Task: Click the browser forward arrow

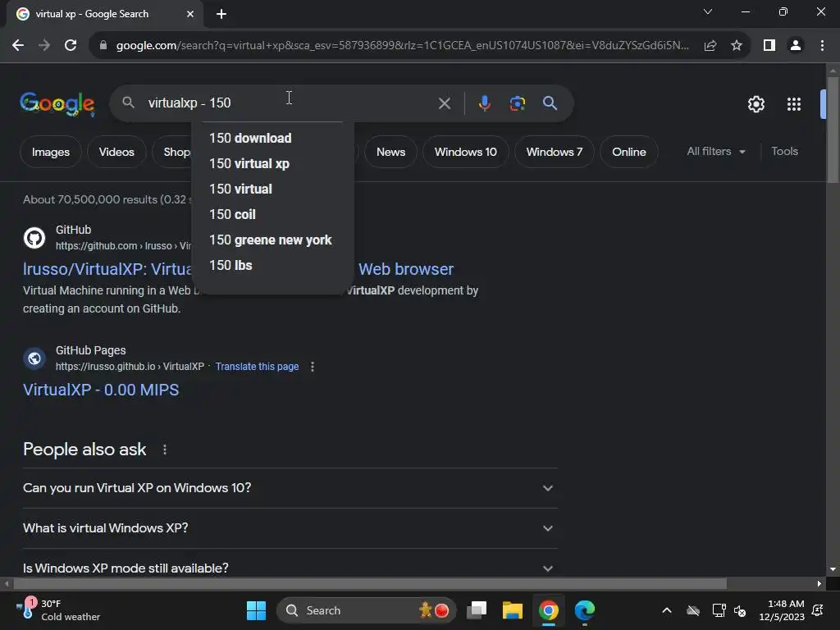Action: coord(44,46)
